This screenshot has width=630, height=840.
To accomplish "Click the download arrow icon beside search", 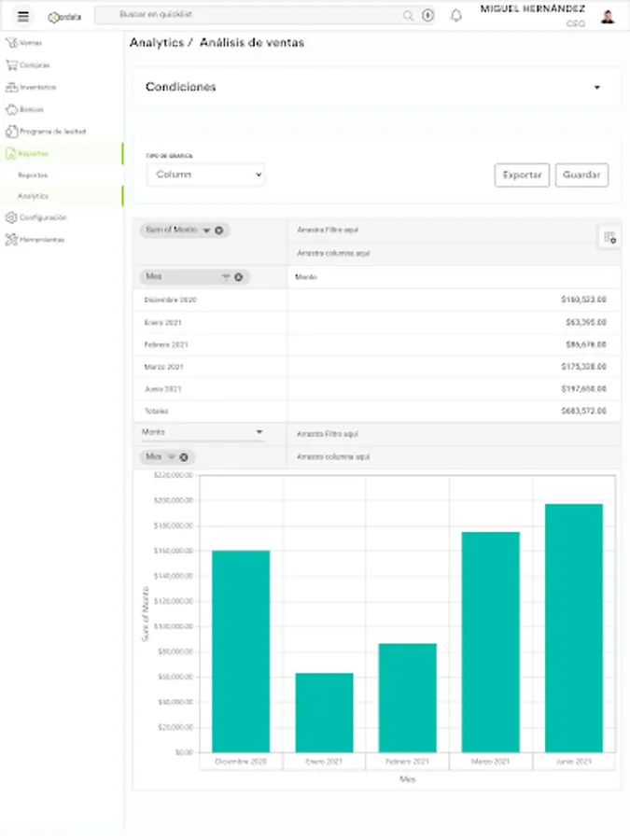I will (x=427, y=16).
